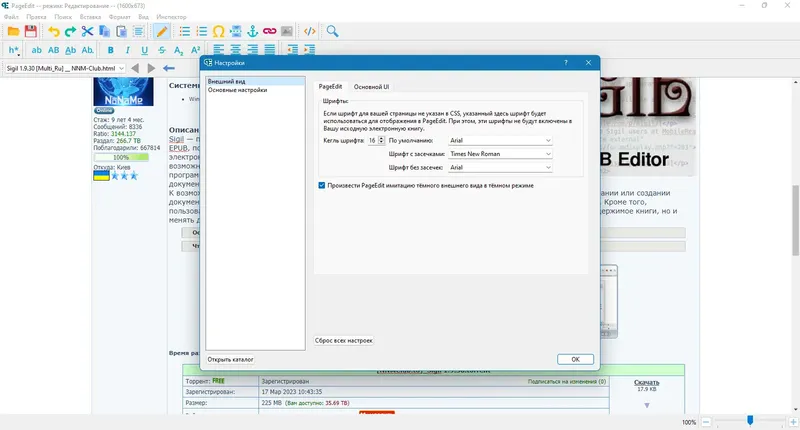Select Основные настройки in settings list
Viewport: 800px width, 430px height.
pyautogui.click(x=255, y=90)
